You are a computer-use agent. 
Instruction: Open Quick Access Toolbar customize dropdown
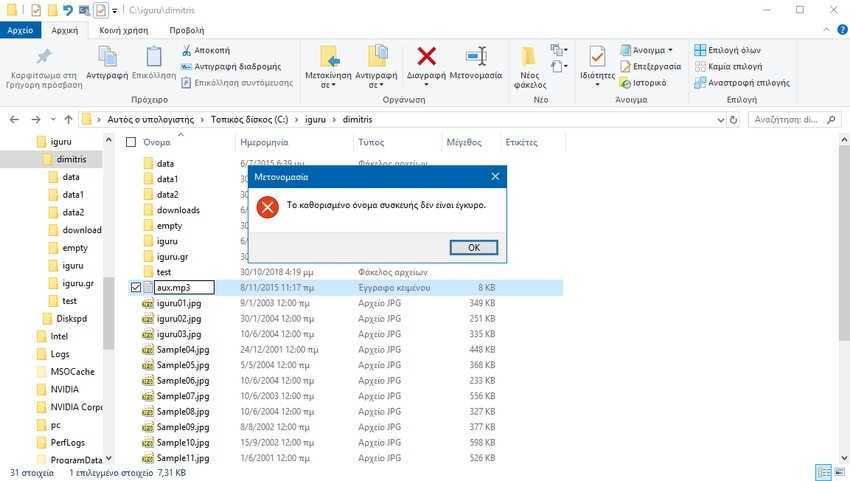click(x=114, y=10)
